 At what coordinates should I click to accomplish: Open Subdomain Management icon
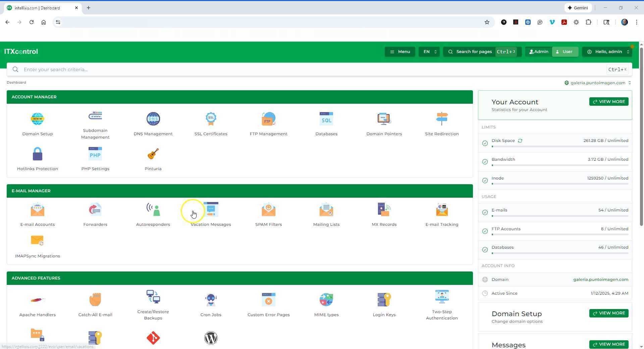coord(95,116)
